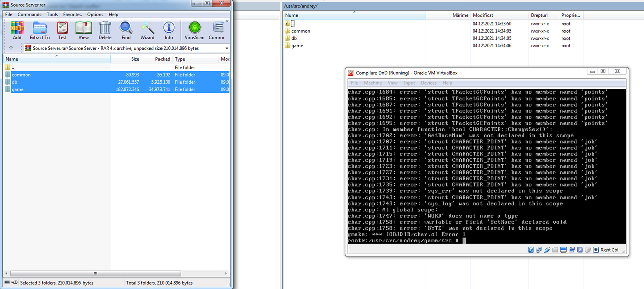This screenshot has height=289, width=644.
Task: Click VirtualBox network adapters status icon
Action: [x=539, y=250]
